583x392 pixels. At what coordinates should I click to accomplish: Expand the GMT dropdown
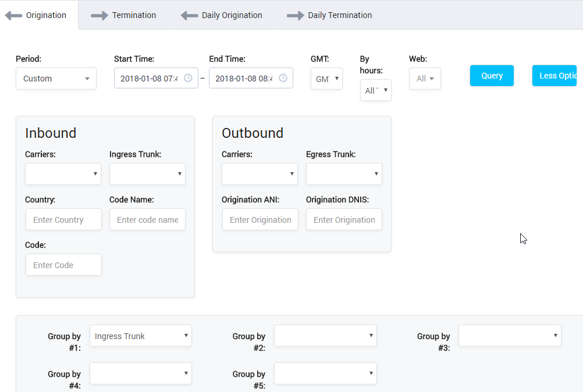point(326,78)
